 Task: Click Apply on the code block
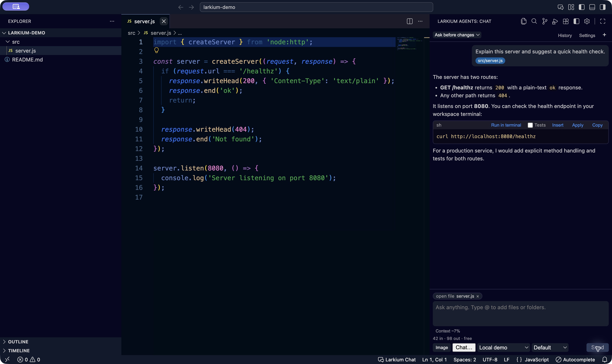pos(578,125)
